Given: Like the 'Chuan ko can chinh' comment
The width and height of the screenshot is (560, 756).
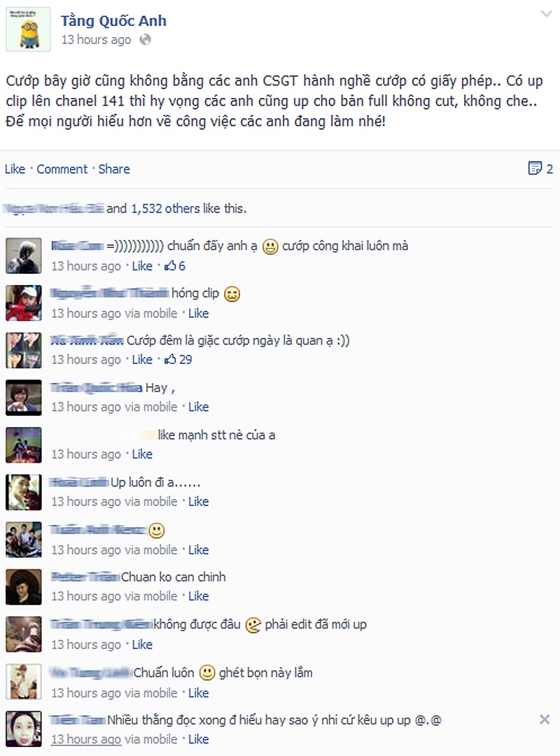Looking at the screenshot, I should 198,596.
